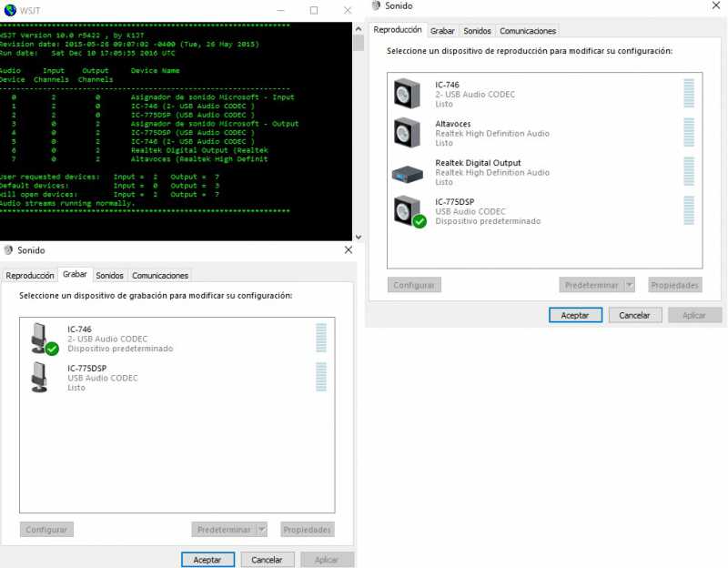Click the Sonido icon in the recording window title
The height and width of the screenshot is (568, 728).
(8, 250)
